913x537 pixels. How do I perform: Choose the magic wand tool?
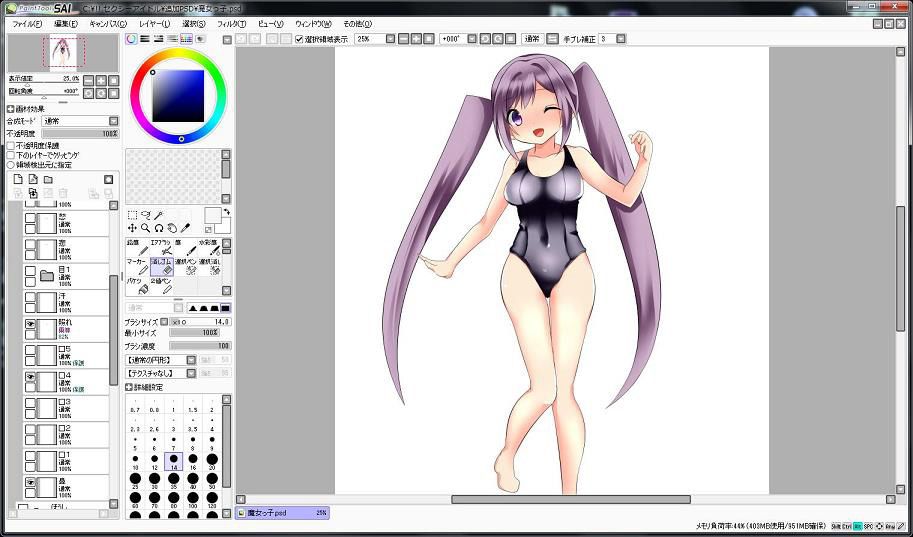[x=158, y=214]
